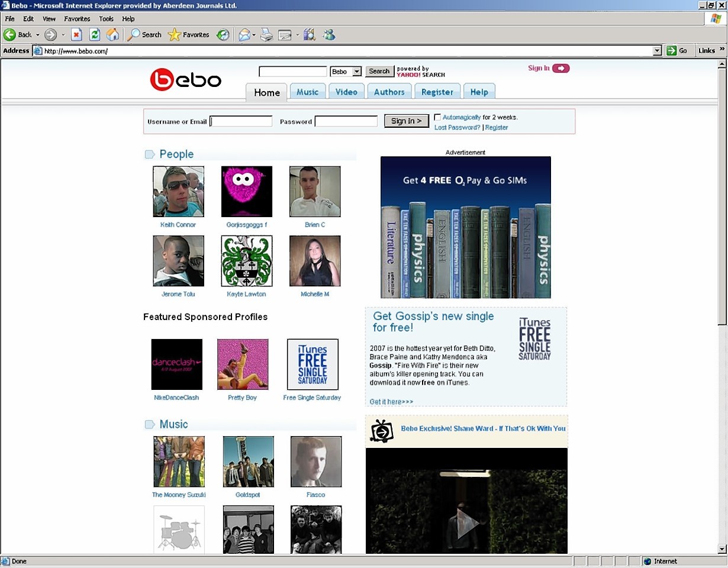The width and height of the screenshot is (728, 568).
Task: Click the IE Forward arrow button
Action: [x=51, y=35]
